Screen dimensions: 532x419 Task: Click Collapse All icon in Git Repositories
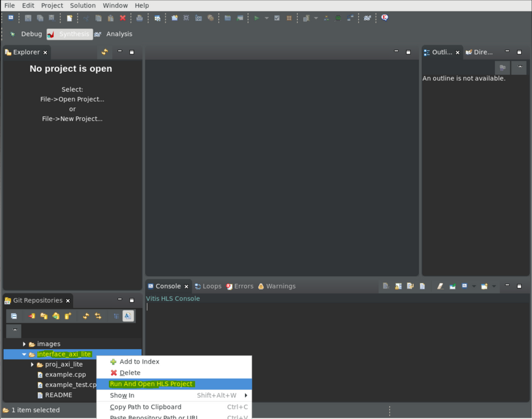tap(14, 316)
